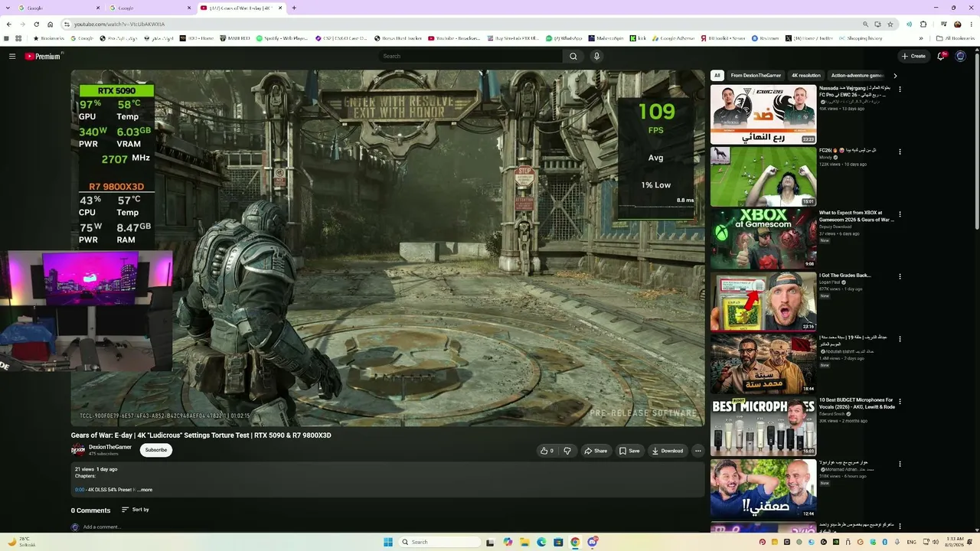Open the Nassada vs Vejrgang EWC thumbnail
The height and width of the screenshot is (551, 980).
763,114
